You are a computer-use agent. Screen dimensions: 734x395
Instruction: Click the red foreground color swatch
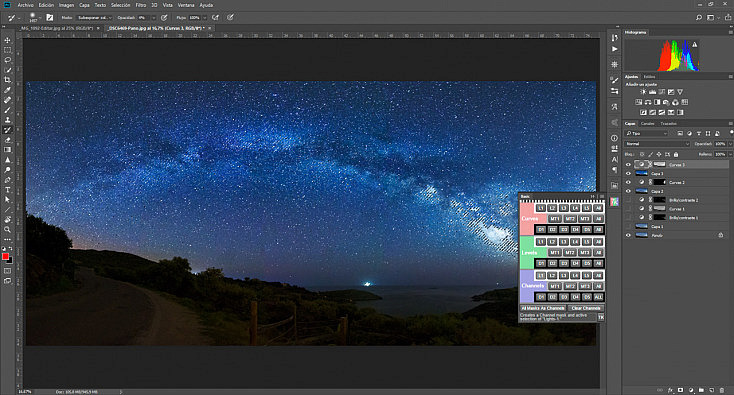5,256
